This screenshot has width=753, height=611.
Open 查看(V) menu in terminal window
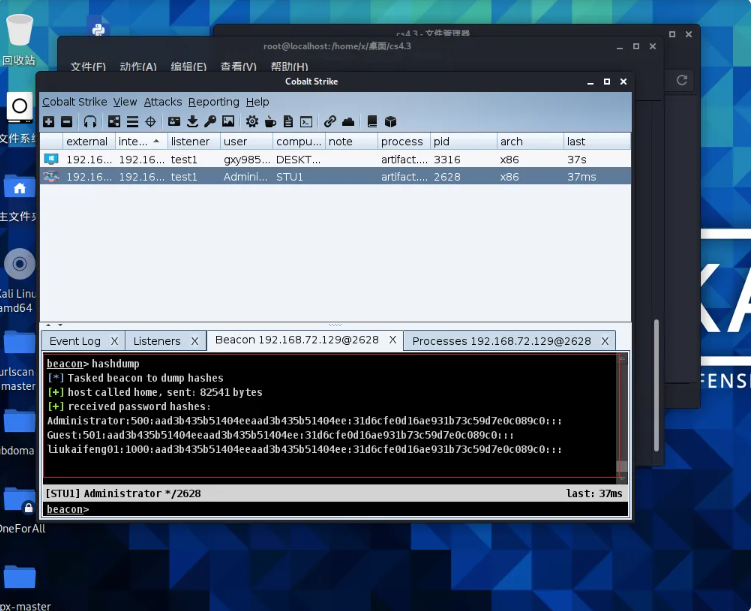239,66
